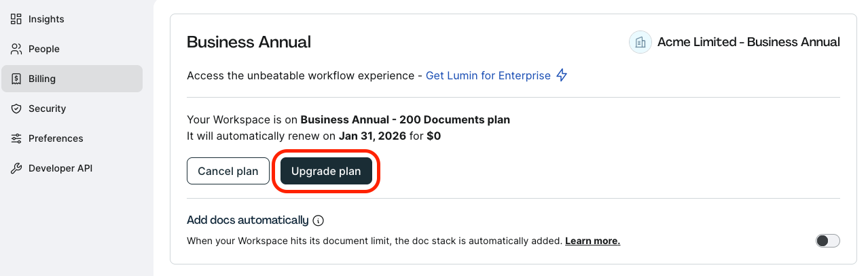This screenshot has width=868, height=276.
Task: Click the Security shield icon
Action: [x=16, y=109]
